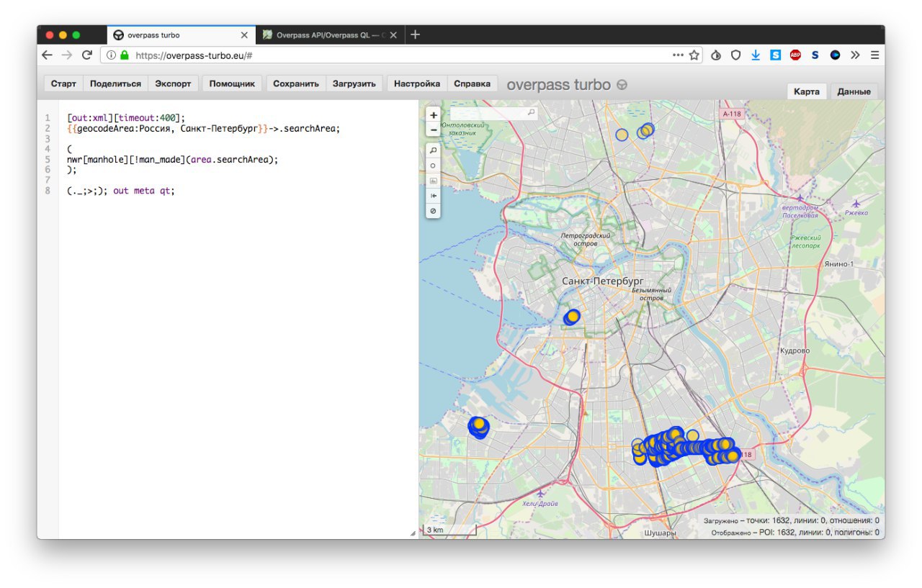Click the green padlock site security icon
This screenshot has height=588, width=922.
125,55
